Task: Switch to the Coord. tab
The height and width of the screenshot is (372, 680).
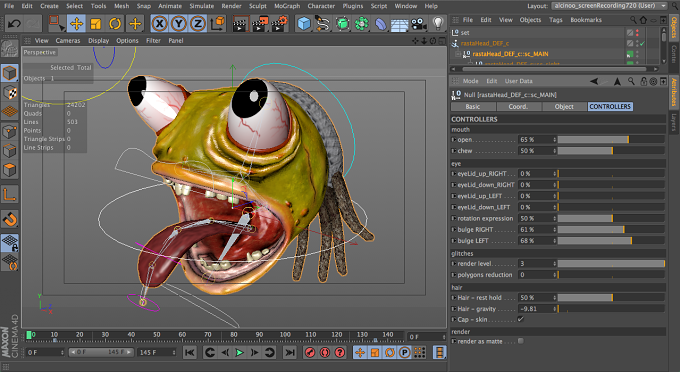Action: coord(518,107)
